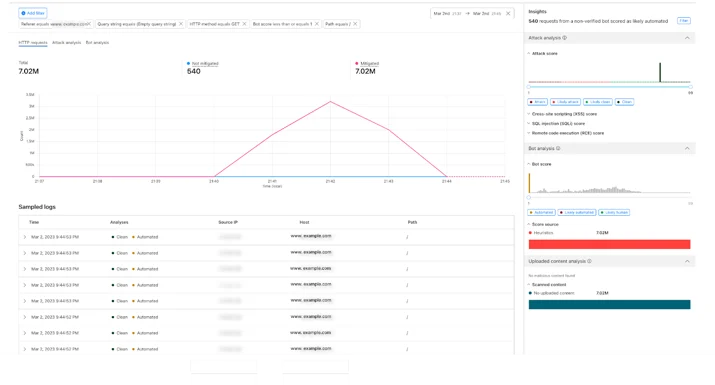Toggle the Likely attack chip

click(565, 102)
